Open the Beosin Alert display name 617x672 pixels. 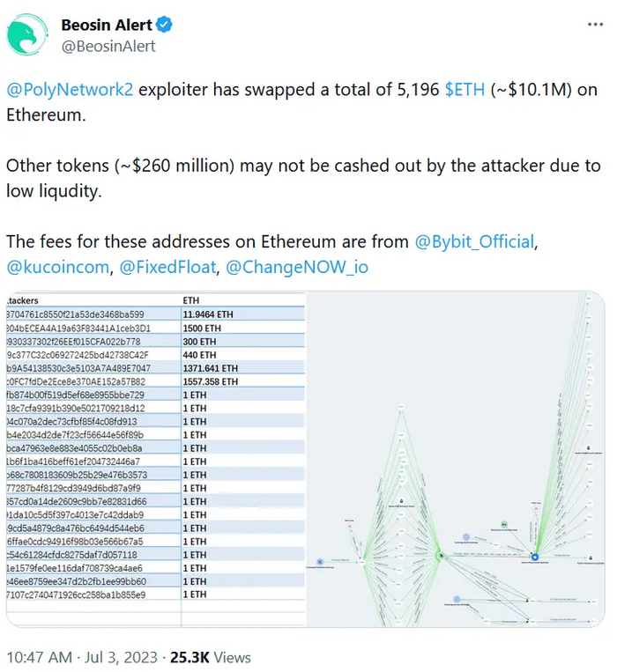point(107,25)
